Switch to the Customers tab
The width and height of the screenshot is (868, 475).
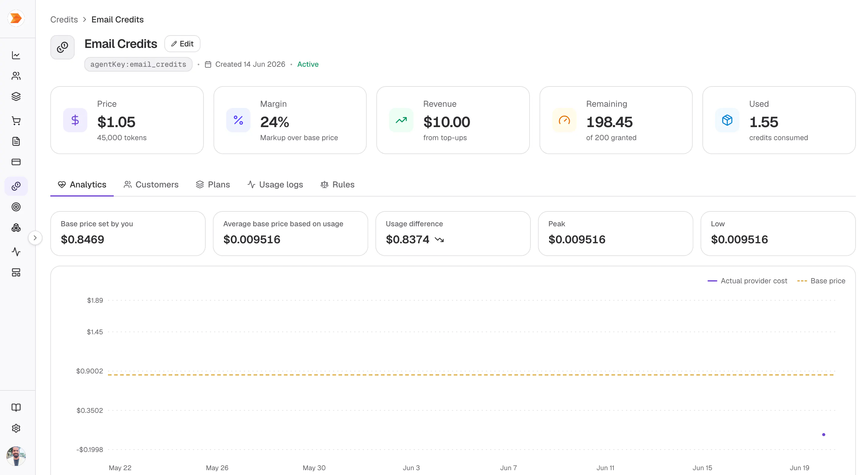click(151, 185)
